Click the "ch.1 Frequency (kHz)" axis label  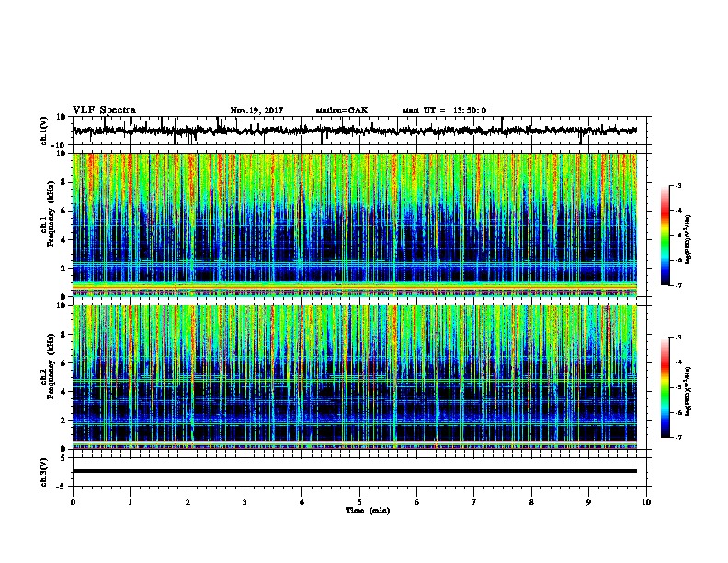click(48, 213)
